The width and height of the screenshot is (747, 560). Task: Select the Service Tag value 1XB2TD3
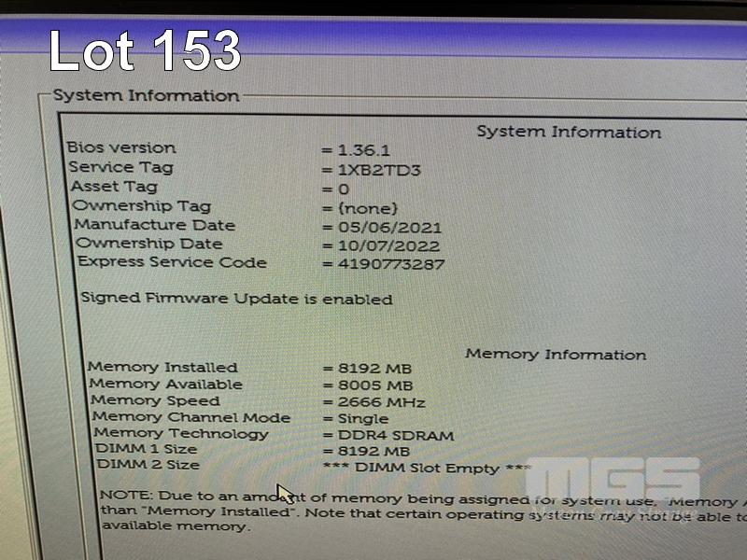379,170
